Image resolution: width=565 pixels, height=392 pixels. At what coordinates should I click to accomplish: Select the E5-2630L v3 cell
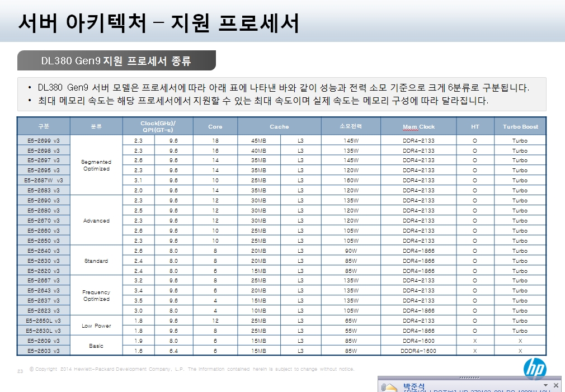click(x=44, y=331)
